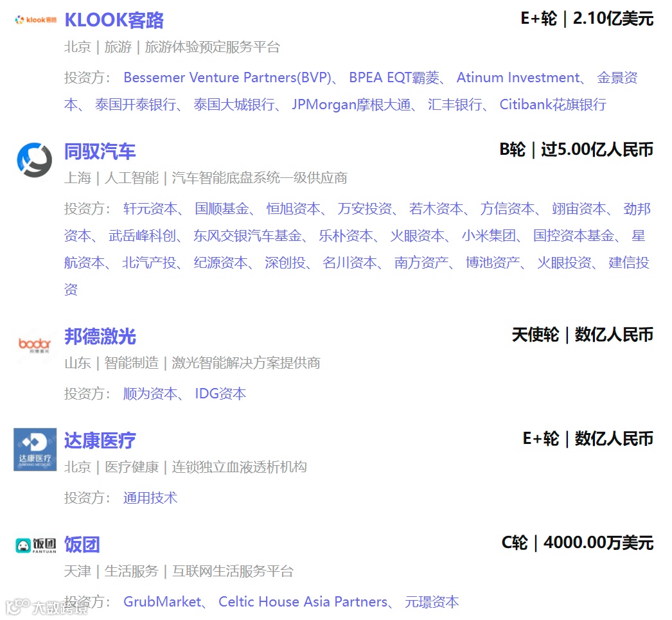Viewport: 672px width, 620px height.
Task: Click description 北京 | 旅游 | 旅游体验预定服务平台
Action: (x=172, y=47)
